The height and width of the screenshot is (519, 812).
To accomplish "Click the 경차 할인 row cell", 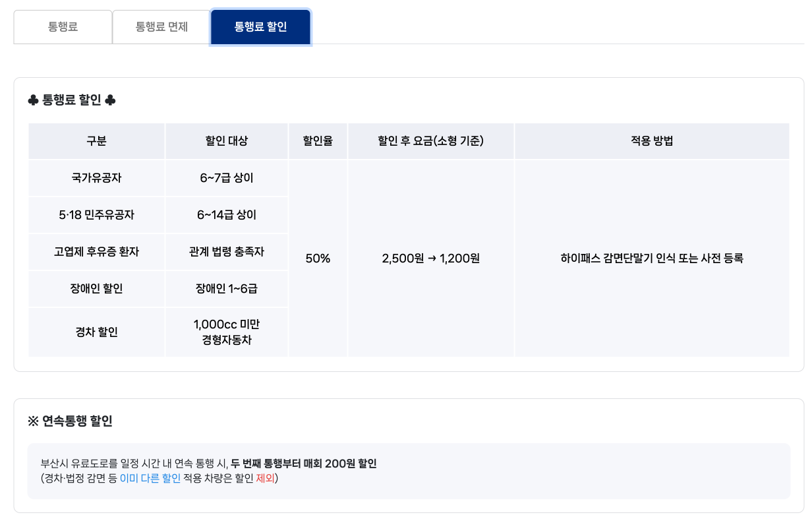I will tap(96, 332).
